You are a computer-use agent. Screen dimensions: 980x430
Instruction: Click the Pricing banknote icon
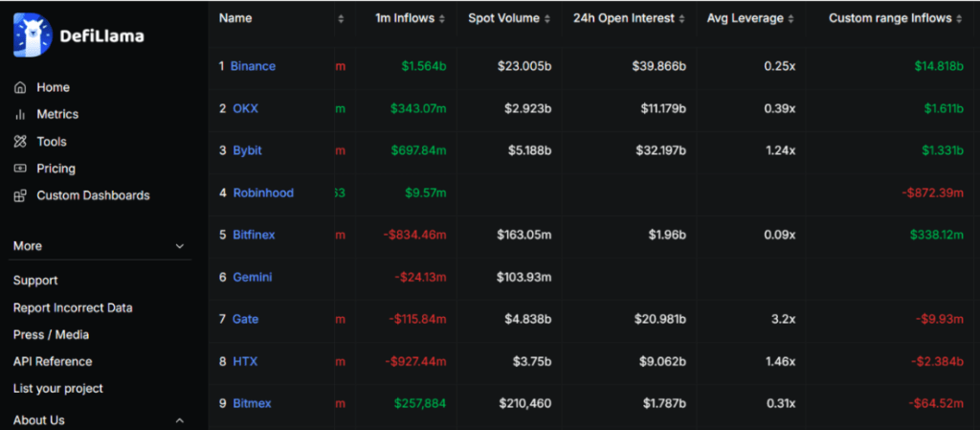20,169
